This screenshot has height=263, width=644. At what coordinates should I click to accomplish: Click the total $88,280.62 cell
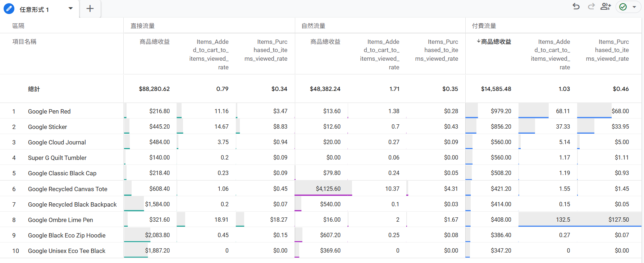click(x=154, y=89)
